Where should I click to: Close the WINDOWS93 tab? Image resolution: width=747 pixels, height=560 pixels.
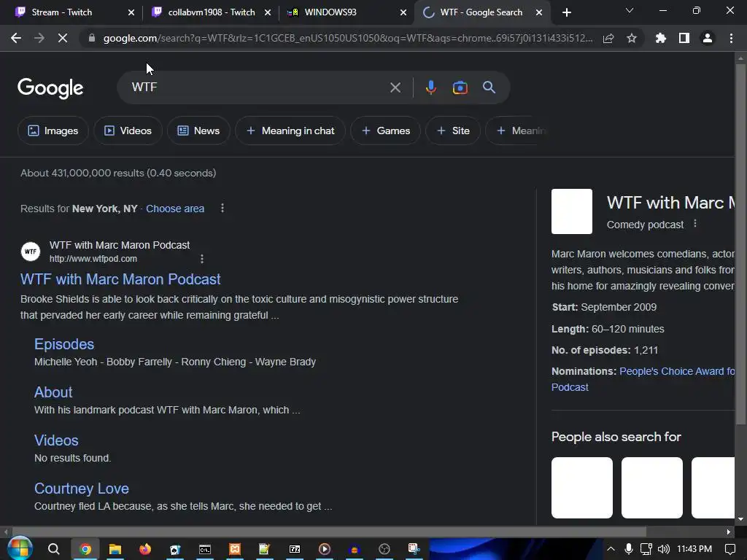(403, 12)
